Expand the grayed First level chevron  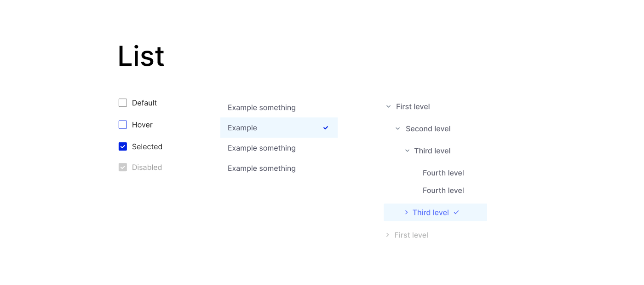(387, 235)
